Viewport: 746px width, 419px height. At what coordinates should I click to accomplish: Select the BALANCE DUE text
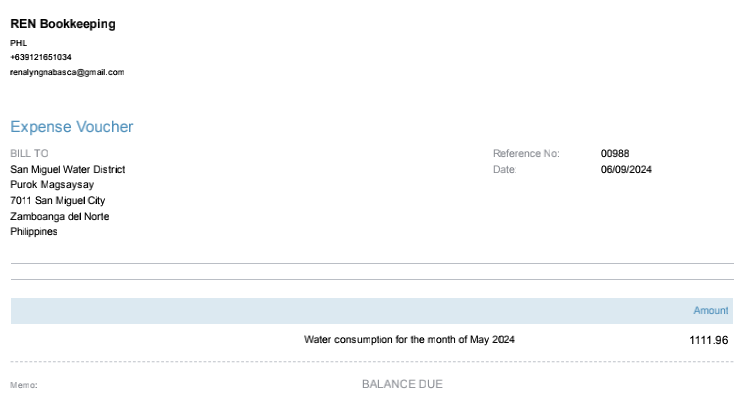[x=402, y=384]
